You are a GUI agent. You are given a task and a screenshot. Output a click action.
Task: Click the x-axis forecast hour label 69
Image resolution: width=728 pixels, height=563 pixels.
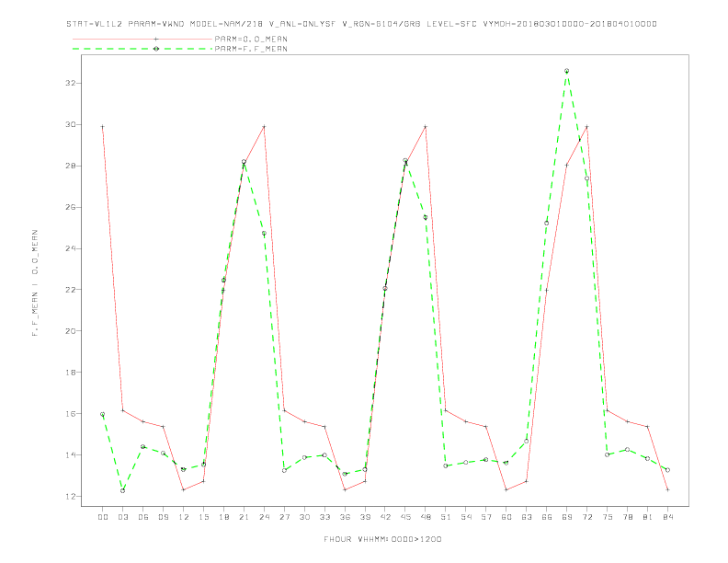(567, 517)
